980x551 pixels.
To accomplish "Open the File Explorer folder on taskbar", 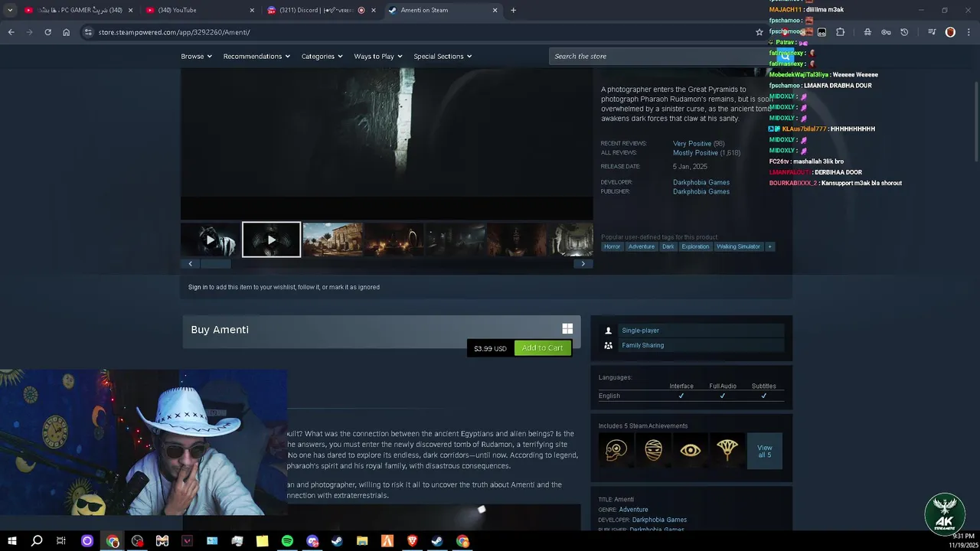I will (x=362, y=541).
